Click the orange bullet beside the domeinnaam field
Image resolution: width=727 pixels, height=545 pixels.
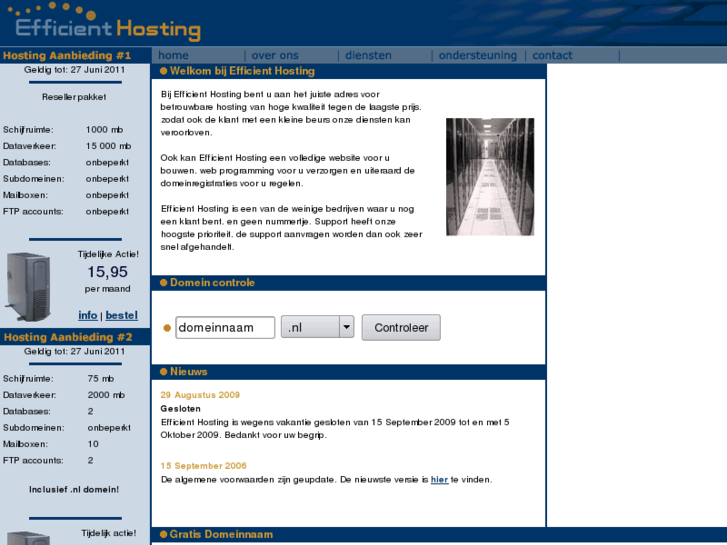point(167,328)
